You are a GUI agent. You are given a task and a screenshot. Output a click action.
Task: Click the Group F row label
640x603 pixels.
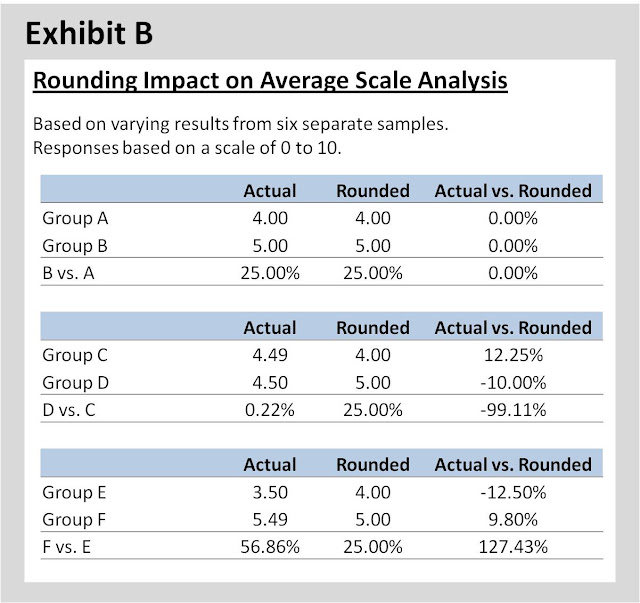74,520
